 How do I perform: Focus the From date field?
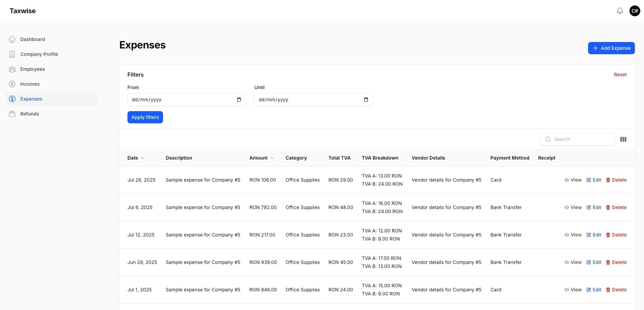pyautogui.click(x=186, y=100)
